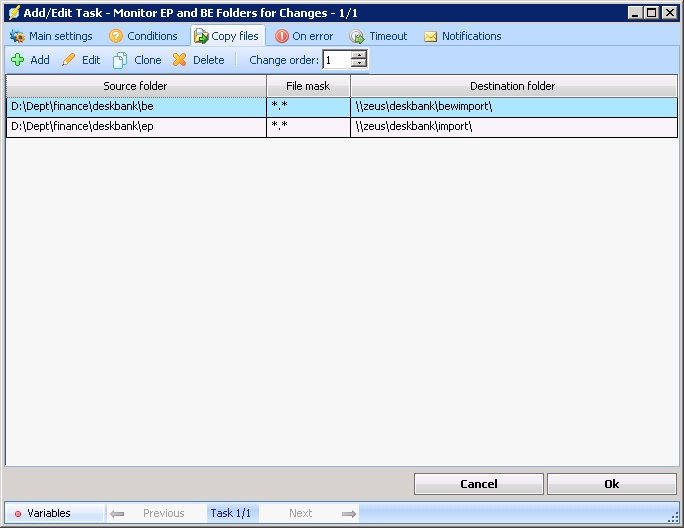Open the On error tab
Image resolution: width=684 pixels, height=528 pixels.
pos(304,36)
